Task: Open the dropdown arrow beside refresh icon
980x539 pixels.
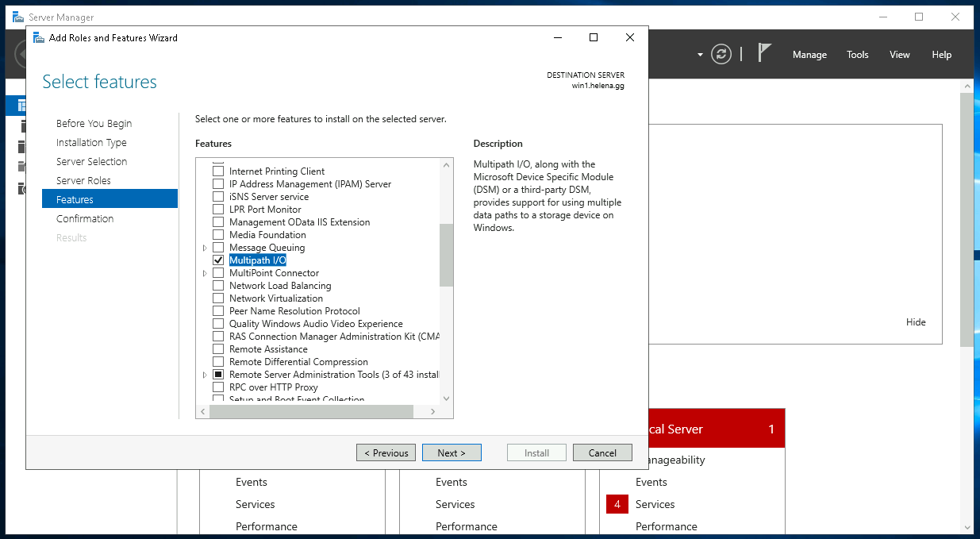Action: pos(700,55)
